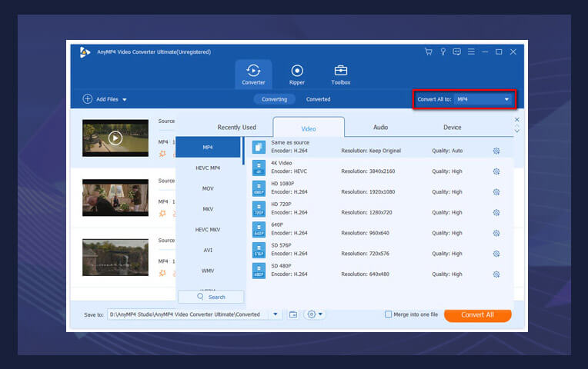Expand the Save to path dropdown
The width and height of the screenshot is (588, 369).
(276, 314)
